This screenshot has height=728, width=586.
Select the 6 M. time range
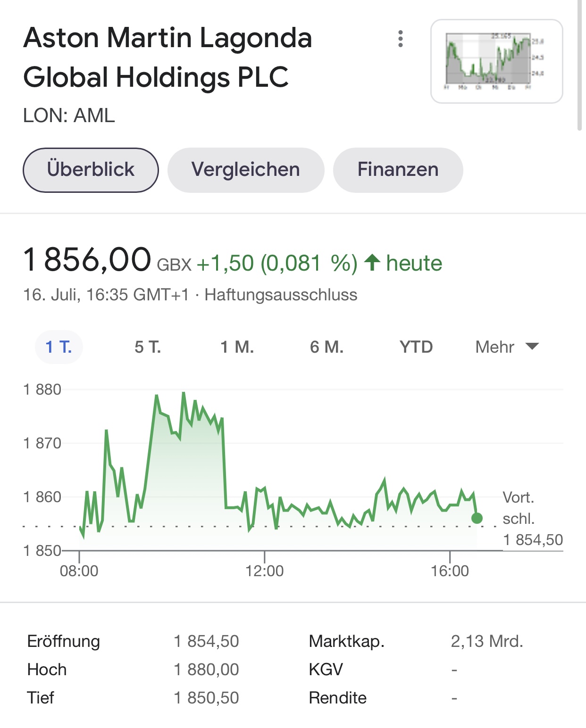tap(326, 347)
